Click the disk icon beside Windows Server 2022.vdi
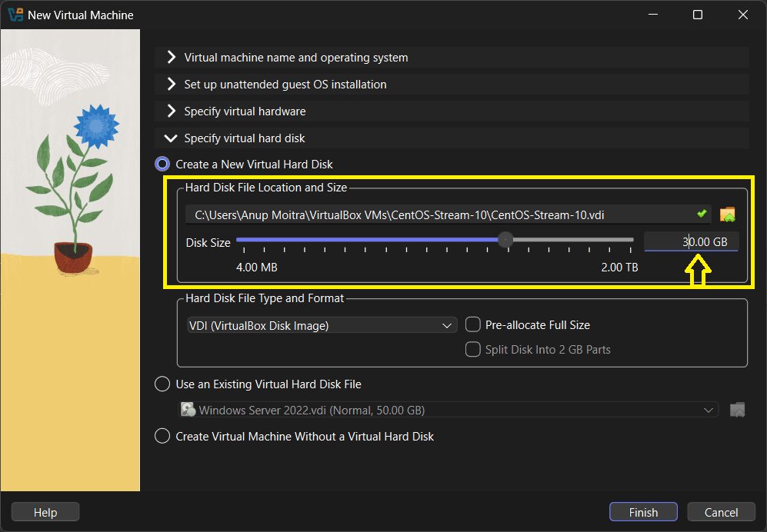Image resolution: width=767 pixels, height=532 pixels. coord(188,410)
